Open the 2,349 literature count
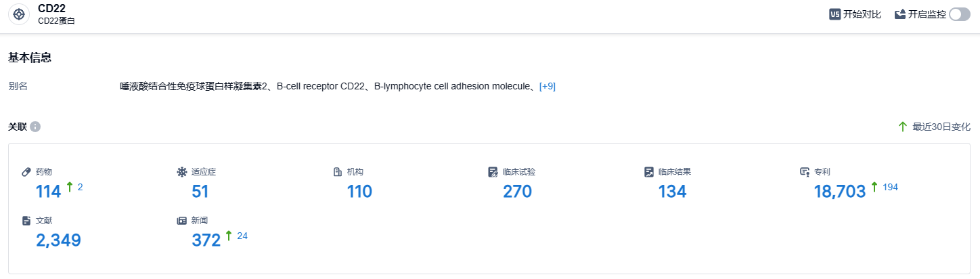 pos(58,240)
